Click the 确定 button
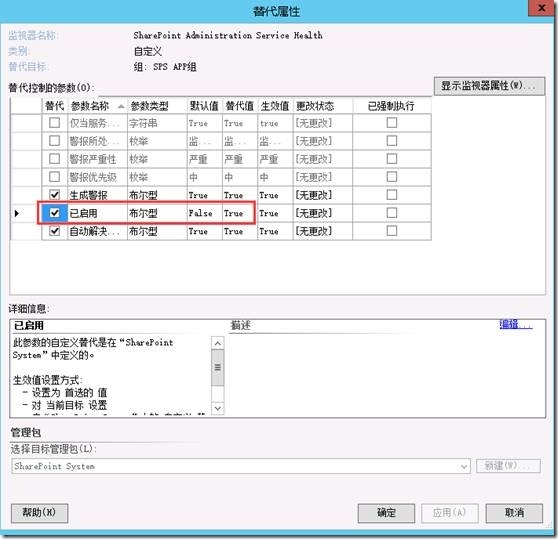 point(386,513)
